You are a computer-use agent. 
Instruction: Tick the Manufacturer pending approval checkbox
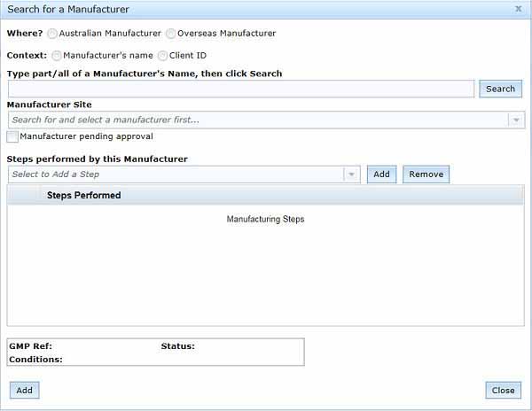[x=12, y=137]
